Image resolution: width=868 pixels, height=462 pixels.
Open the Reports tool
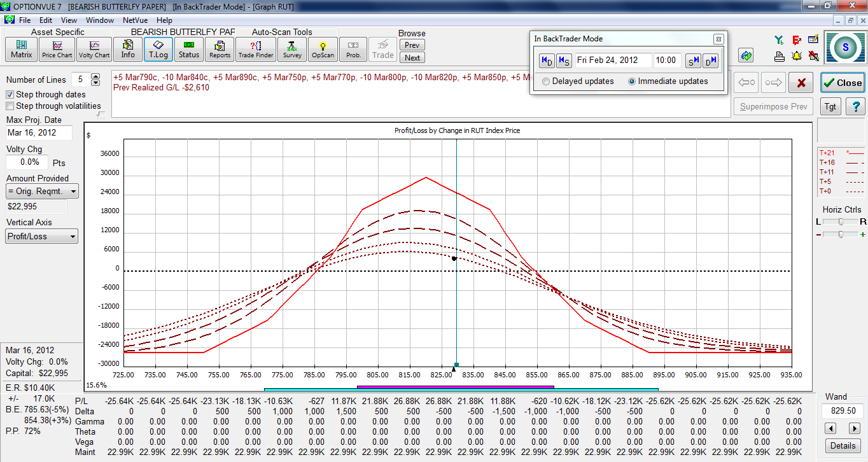[220, 48]
